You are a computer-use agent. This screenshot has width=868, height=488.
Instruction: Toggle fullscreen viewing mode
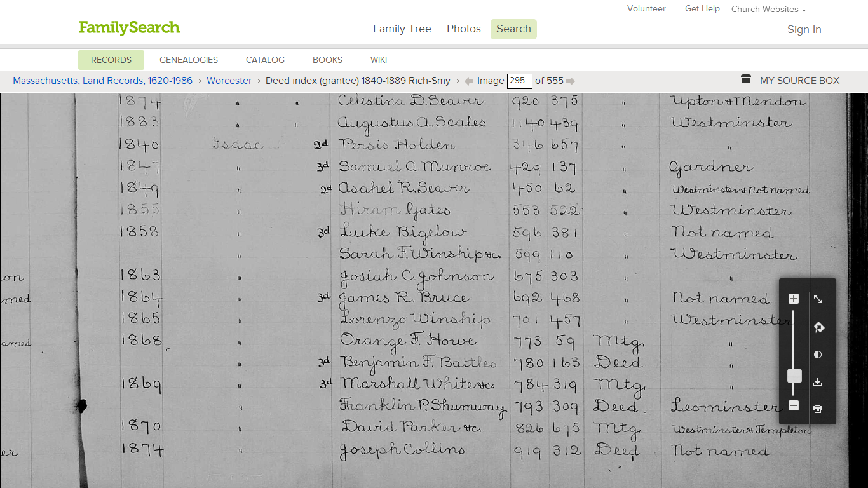pyautogui.click(x=818, y=299)
